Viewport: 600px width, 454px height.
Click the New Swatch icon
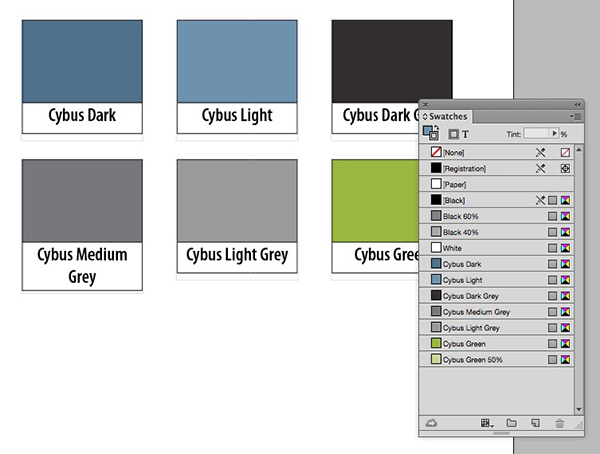click(x=535, y=423)
